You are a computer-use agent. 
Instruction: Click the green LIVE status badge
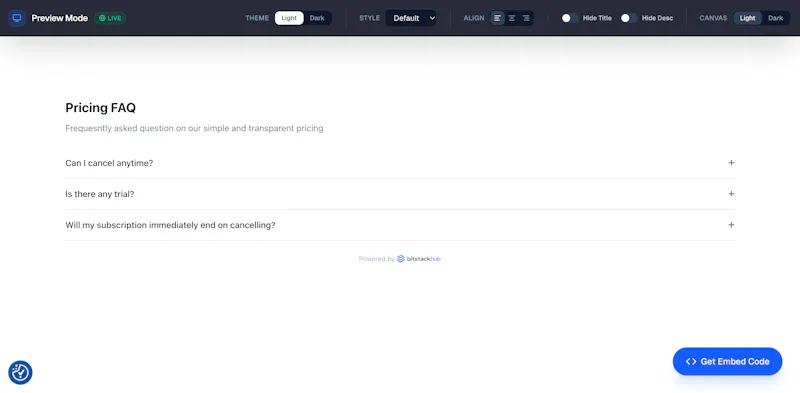pyautogui.click(x=110, y=18)
